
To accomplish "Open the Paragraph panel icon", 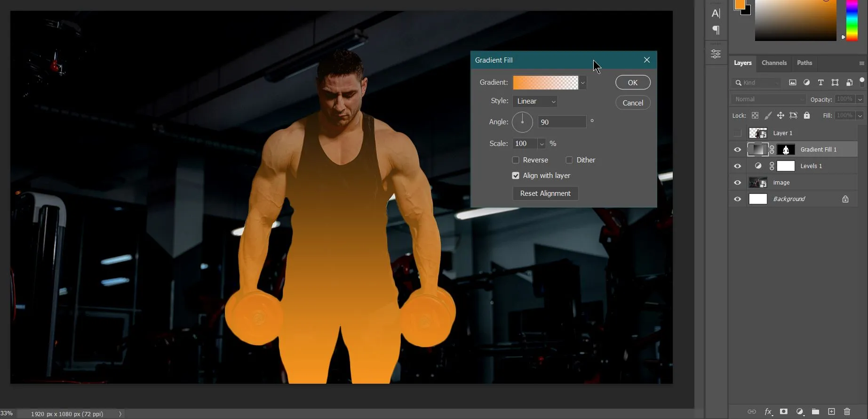I will tap(716, 31).
